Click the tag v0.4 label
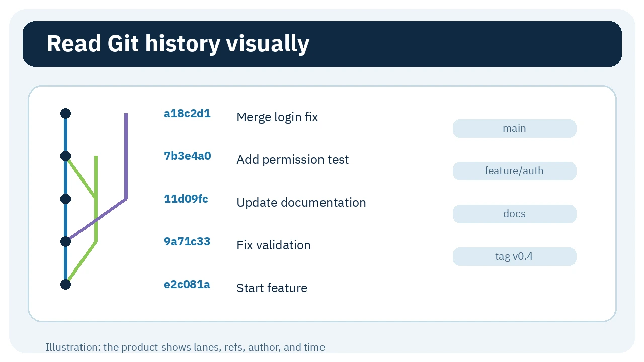Image resolution: width=644 pixels, height=362 pixels. (x=514, y=256)
